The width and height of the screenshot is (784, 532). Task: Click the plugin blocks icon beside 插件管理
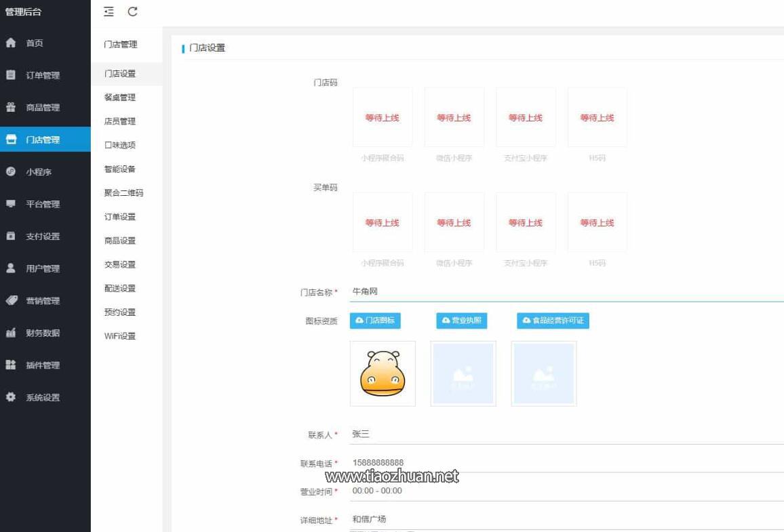(11, 365)
